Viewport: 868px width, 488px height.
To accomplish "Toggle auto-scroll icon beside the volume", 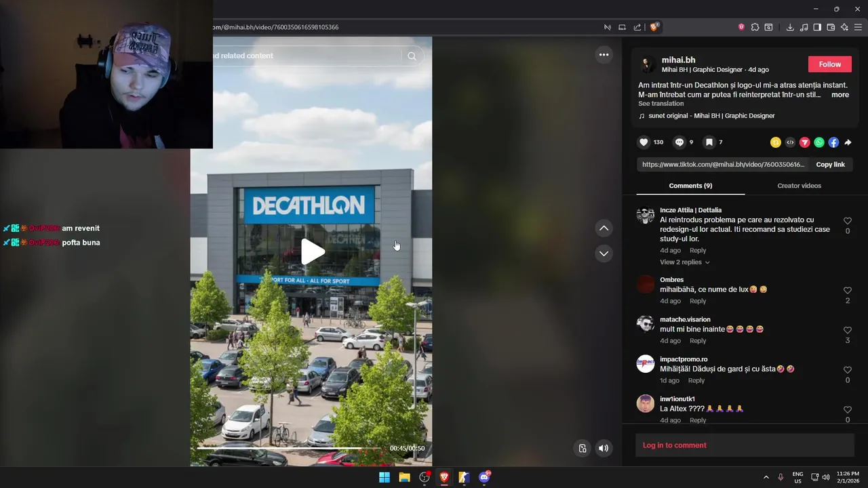I will 582,448.
